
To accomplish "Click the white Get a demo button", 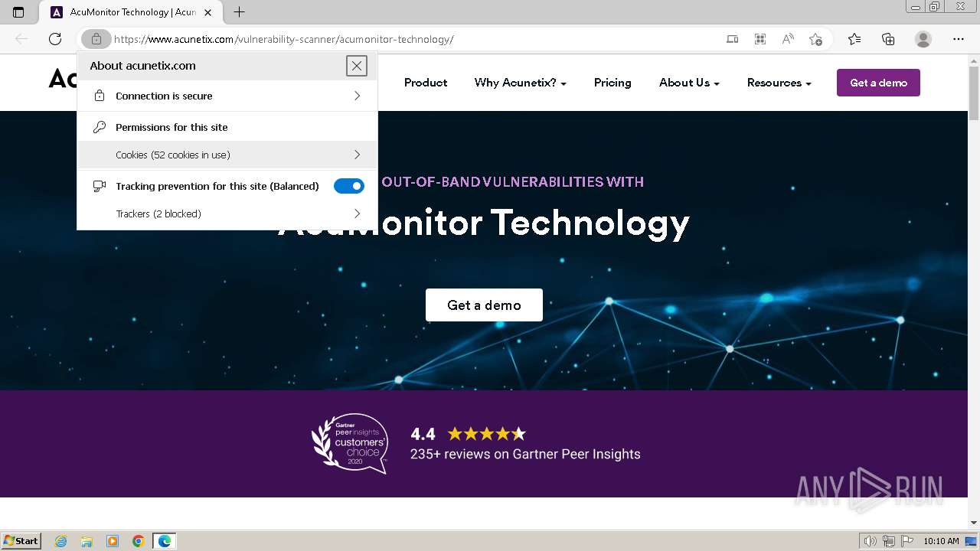I will click(484, 305).
